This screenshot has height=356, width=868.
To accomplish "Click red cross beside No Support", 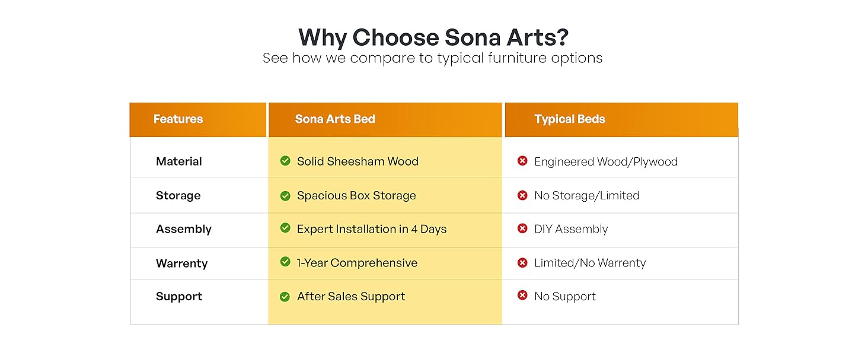I will click(x=522, y=295).
